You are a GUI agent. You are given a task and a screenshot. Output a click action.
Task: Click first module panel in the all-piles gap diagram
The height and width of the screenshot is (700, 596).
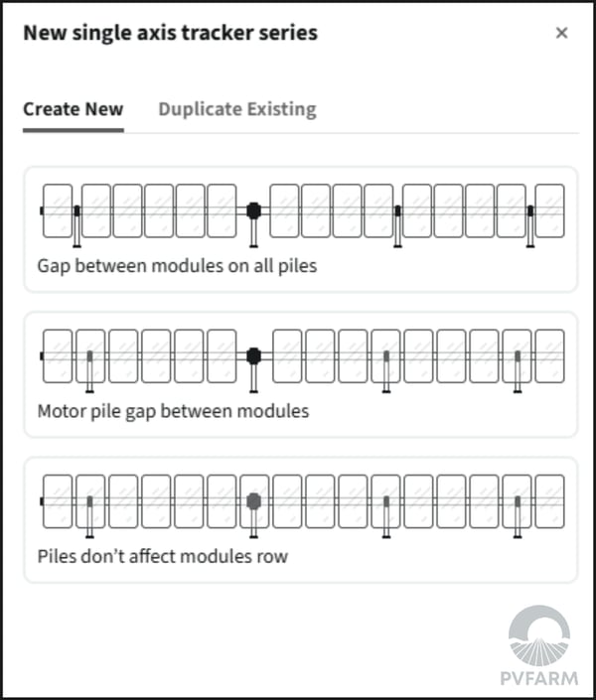tap(58, 210)
